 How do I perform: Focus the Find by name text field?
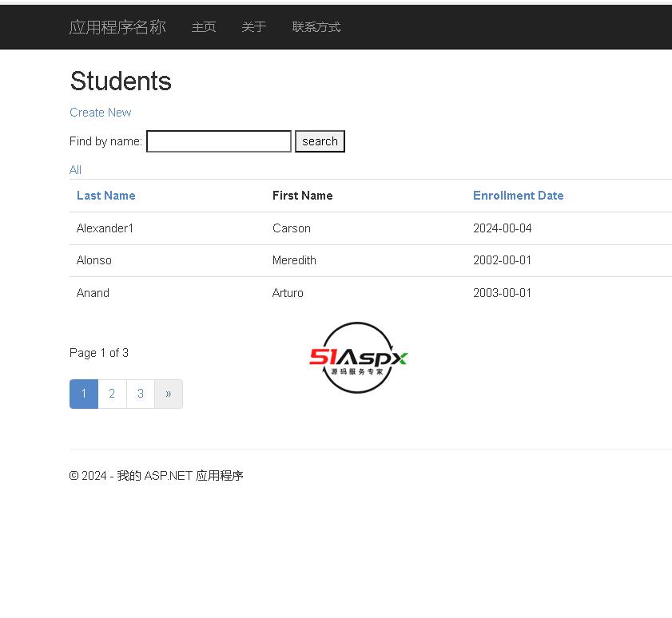coord(219,141)
